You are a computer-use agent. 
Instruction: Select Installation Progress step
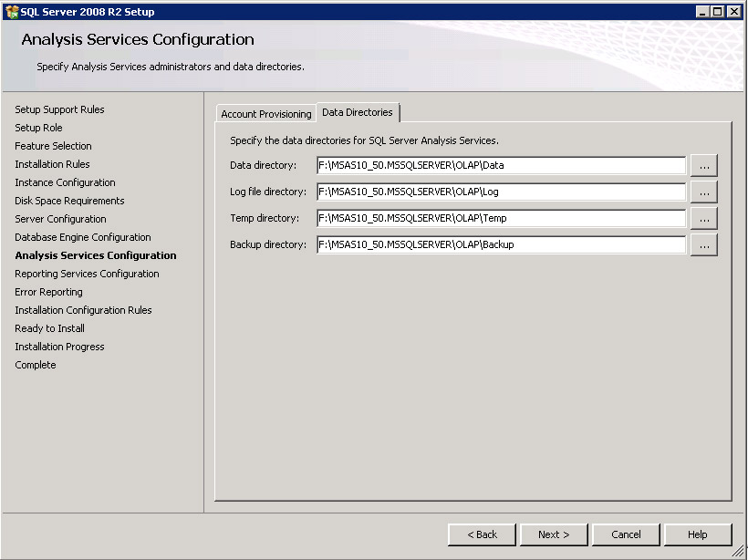click(59, 347)
